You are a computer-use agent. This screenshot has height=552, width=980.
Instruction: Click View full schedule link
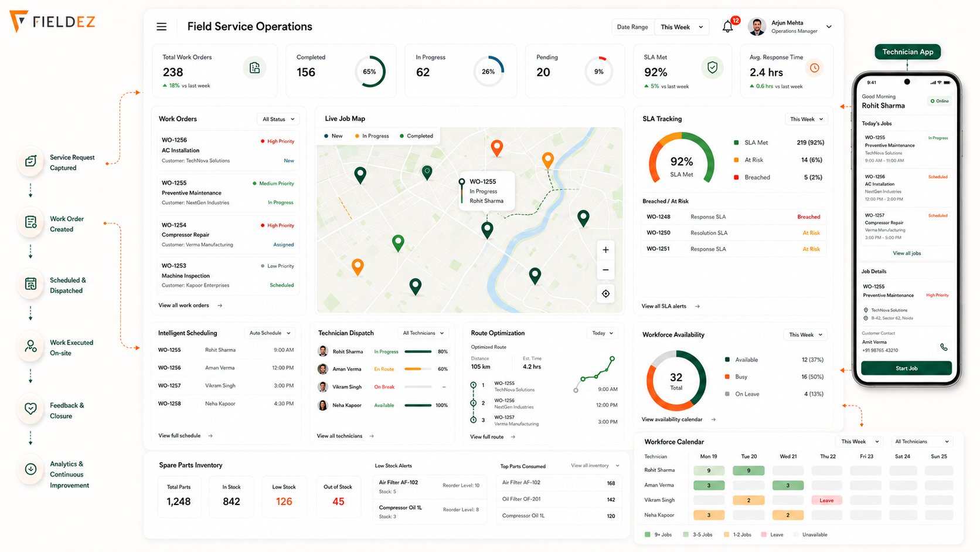click(x=185, y=436)
